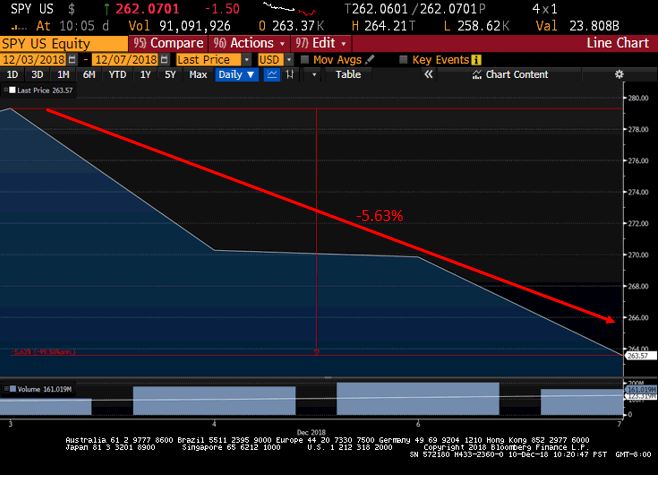This screenshot has width=658, height=477.
Task: Click the Mov Avgs pencil edit icon
Action: (370, 60)
